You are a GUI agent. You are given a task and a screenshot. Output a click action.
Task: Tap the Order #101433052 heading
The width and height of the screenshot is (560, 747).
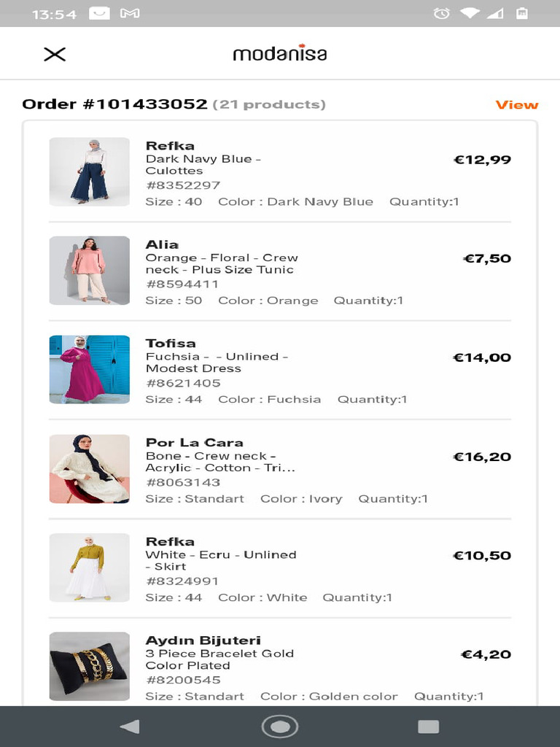(x=114, y=104)
